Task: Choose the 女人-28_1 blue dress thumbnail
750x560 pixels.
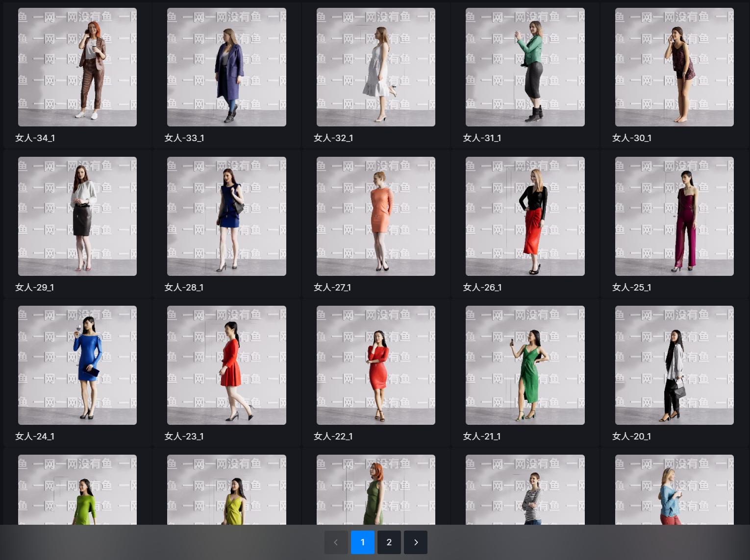Action: click(226, 216)
